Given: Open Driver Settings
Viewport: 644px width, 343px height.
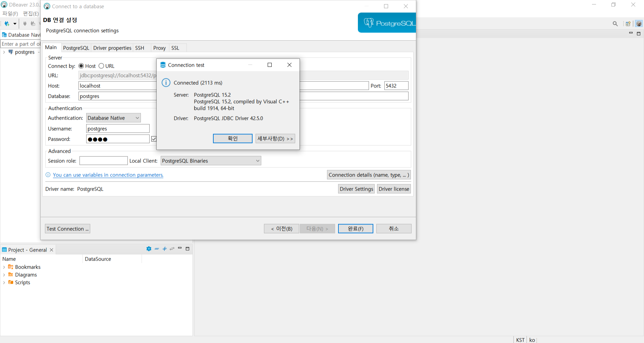Looking at the screenshot, I should point(356,189).
